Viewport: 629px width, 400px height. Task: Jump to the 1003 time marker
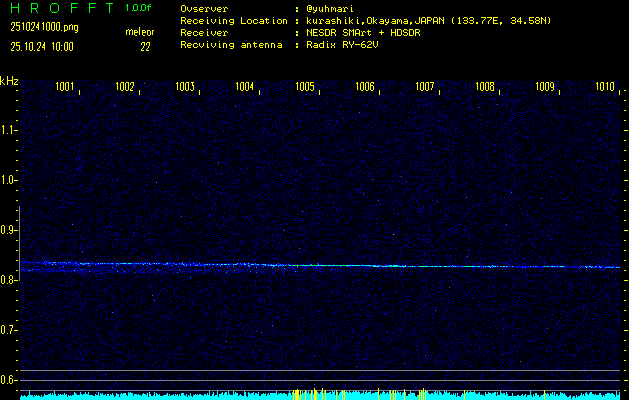(185, 87)
